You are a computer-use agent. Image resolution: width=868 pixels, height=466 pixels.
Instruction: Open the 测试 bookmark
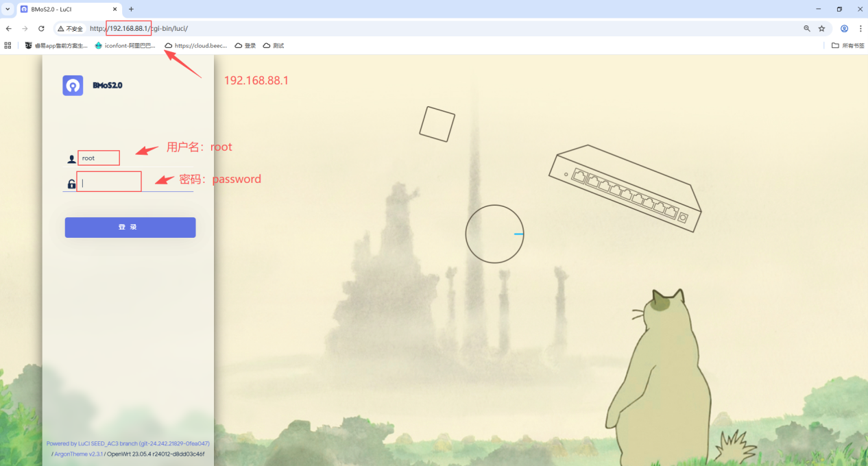tap(274, 46)
